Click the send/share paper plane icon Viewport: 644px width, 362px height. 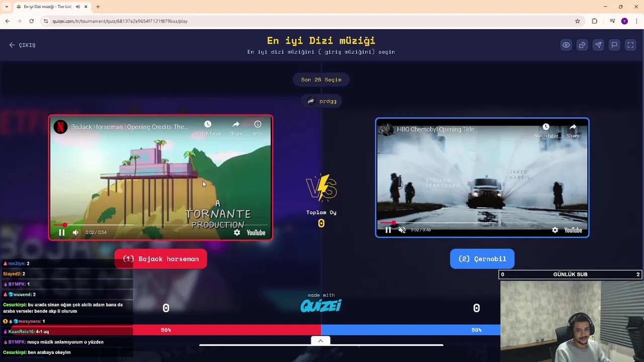pyautogui.click(x=598, y=45)
